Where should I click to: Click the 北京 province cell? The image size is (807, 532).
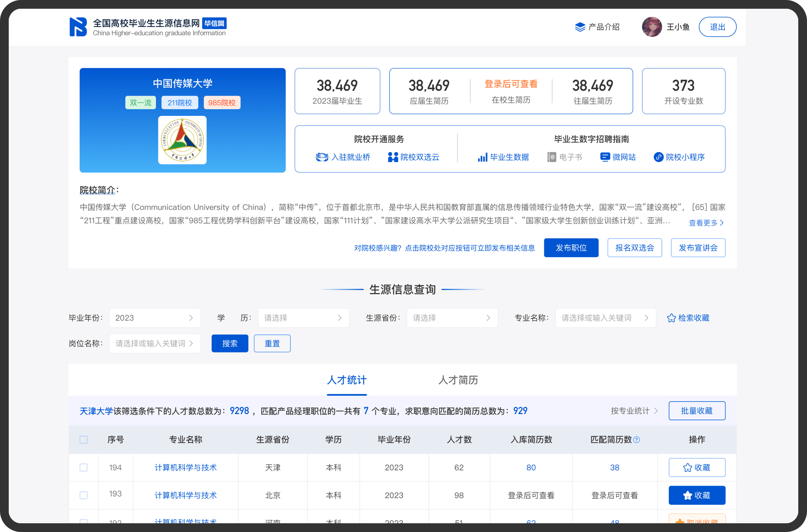coord(272,495)
